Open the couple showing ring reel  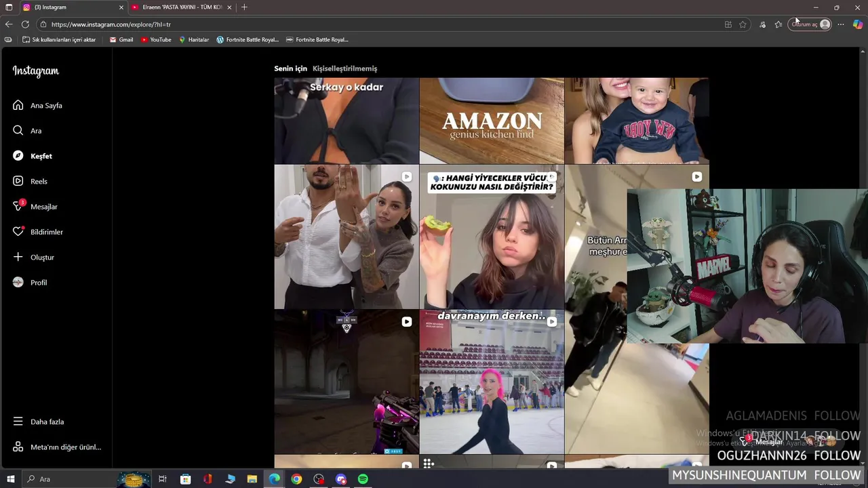[x=347, y=237]
